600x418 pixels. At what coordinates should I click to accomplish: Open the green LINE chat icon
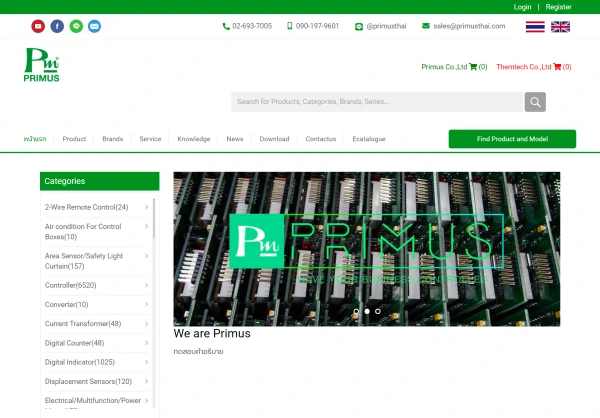[76, 26]
